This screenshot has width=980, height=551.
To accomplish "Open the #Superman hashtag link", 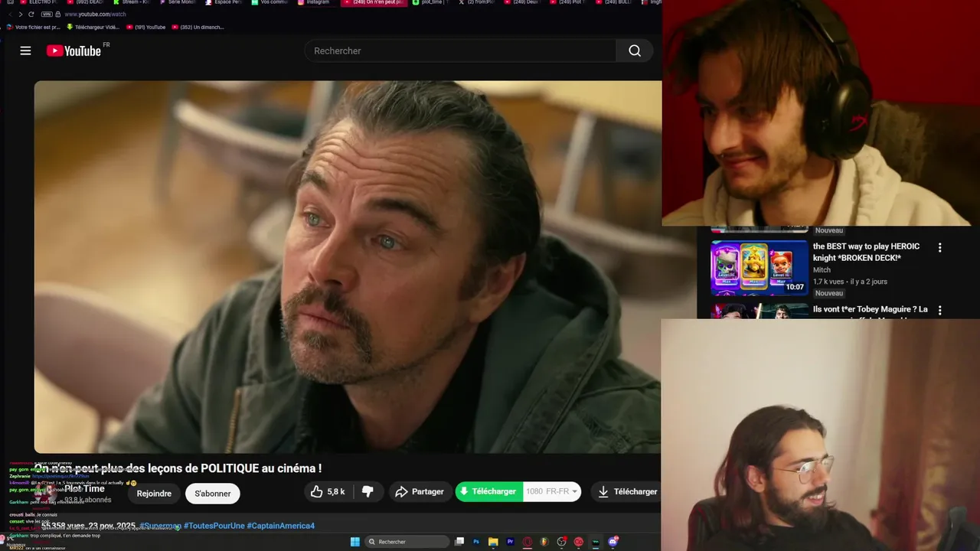I will tap(160, 526).
